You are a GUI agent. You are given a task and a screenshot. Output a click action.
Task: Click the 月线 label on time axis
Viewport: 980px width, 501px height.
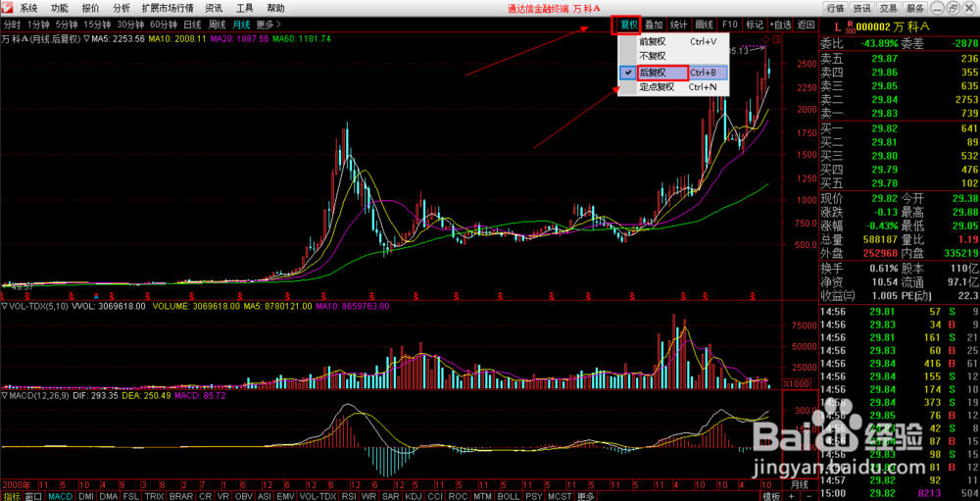coord(800,484)
